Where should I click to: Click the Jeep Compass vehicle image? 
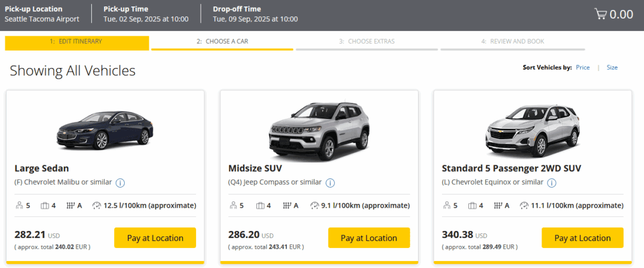(319, 130)
